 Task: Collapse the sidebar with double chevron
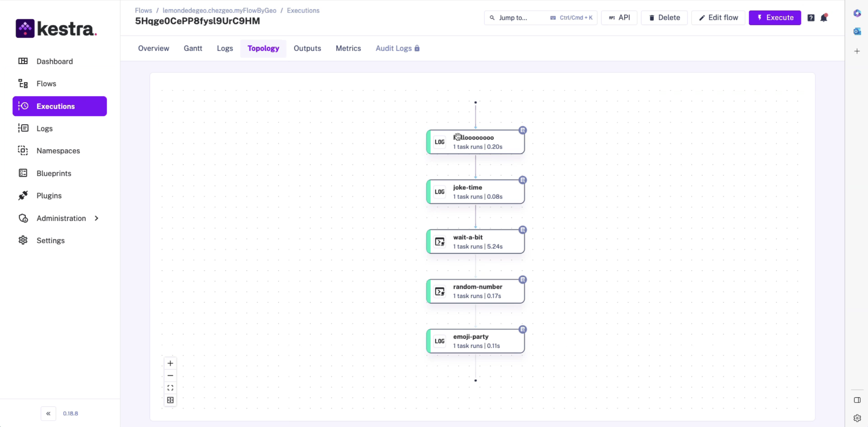(x=48, y=413)
